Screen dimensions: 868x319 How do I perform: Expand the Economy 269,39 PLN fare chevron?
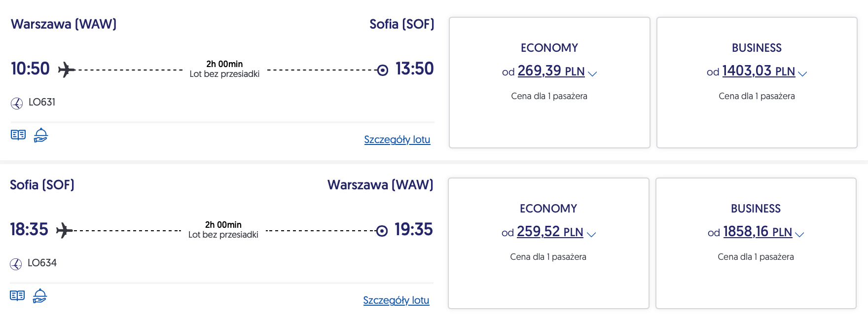[x=593, y=73]
